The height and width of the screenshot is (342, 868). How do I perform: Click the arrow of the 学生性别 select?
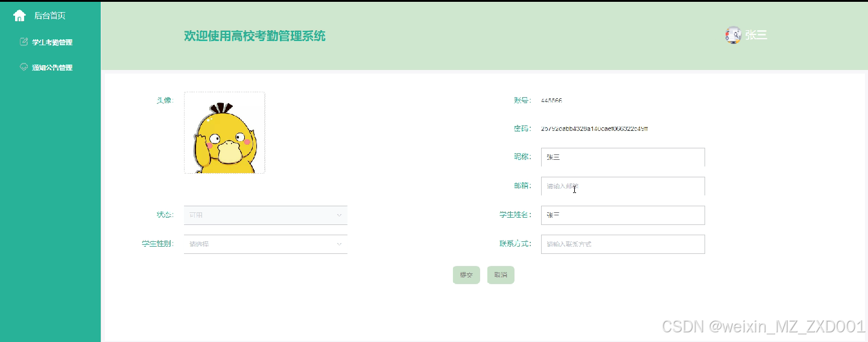pos(339,244)
